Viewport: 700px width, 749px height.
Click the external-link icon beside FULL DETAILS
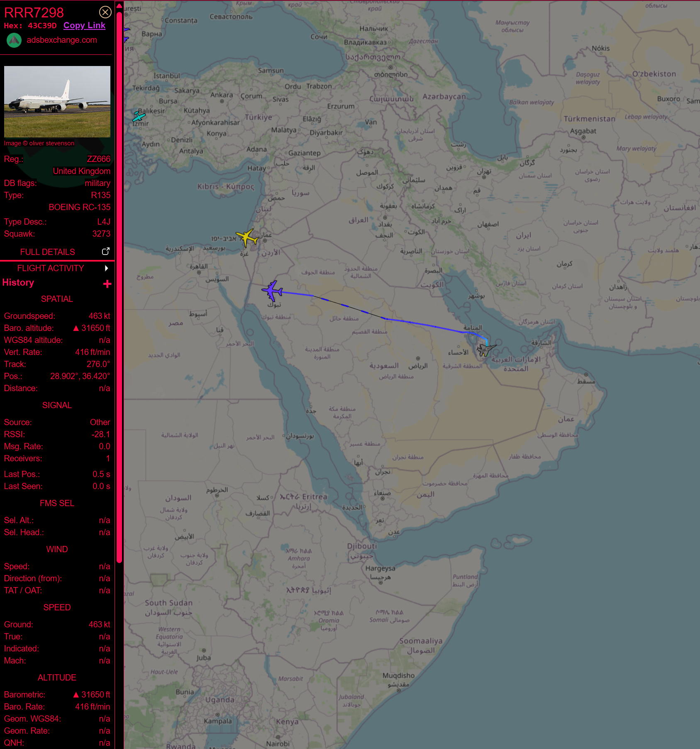(106, 252)
